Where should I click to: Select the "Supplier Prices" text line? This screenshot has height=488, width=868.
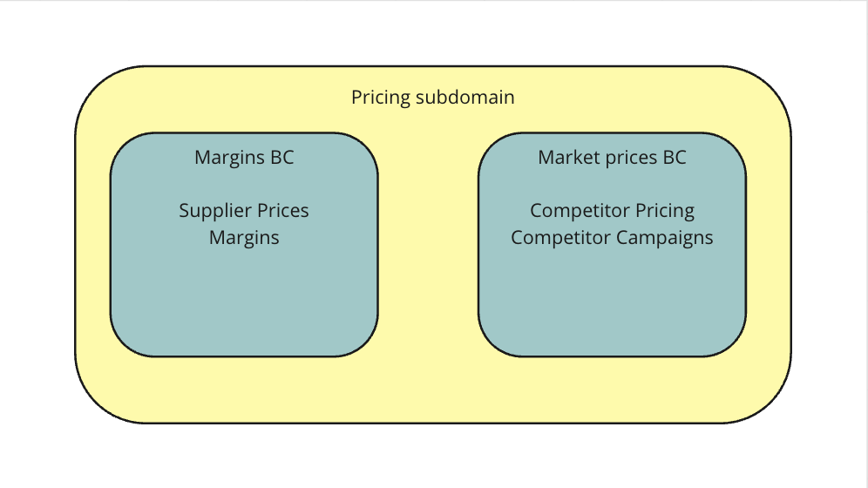point(244,211)
